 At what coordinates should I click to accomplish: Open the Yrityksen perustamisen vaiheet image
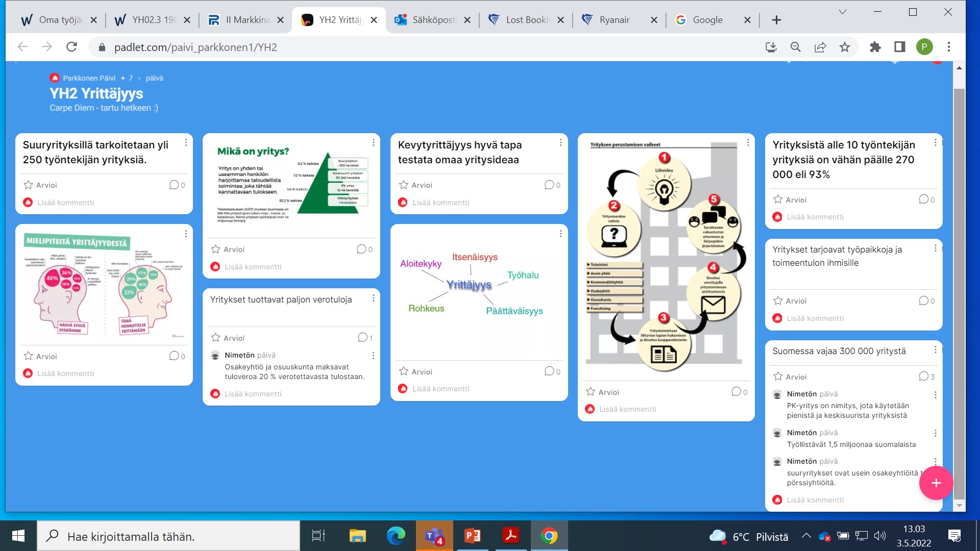[665, 255]
